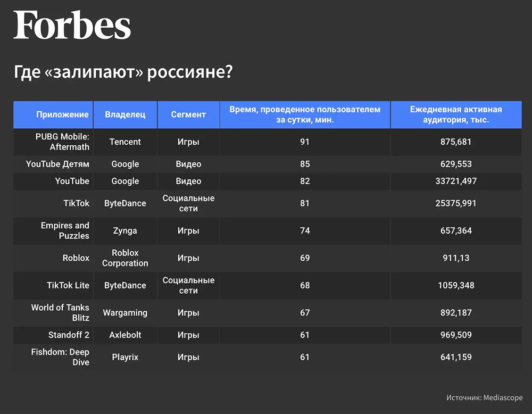Select audience value "657,364"
The image size is (532, 414).
pos(456,231)
